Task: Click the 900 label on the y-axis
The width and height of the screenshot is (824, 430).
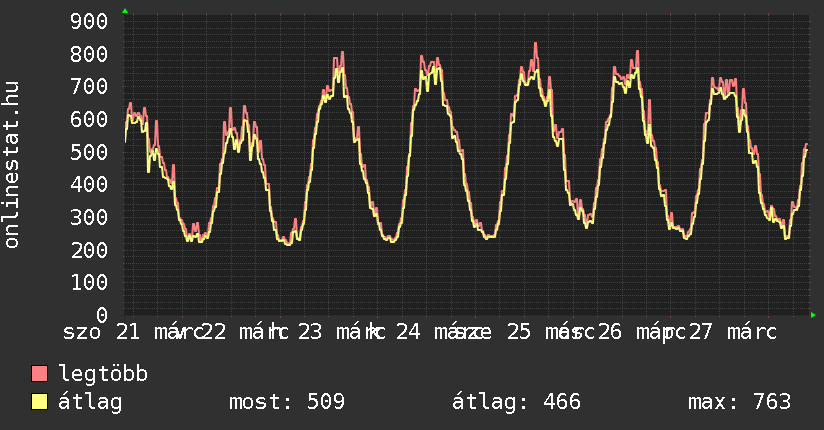Action: [90, 21]
